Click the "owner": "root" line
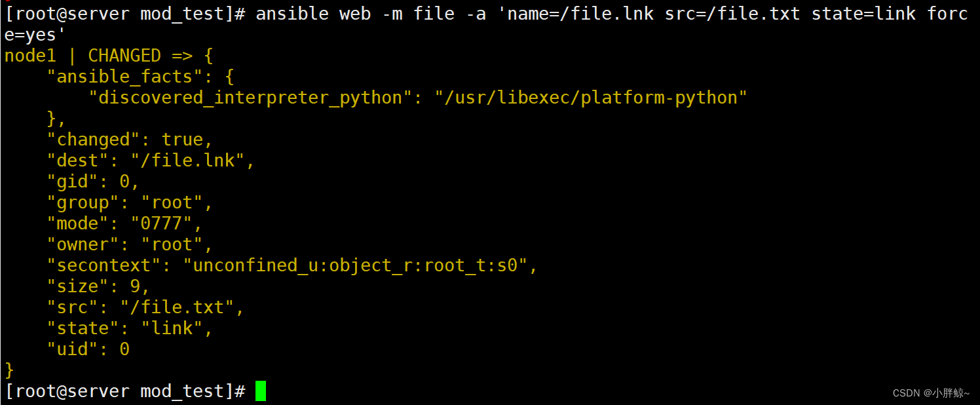Image resolution: width=980 pixels, height=405 pixels. point(130,244)
